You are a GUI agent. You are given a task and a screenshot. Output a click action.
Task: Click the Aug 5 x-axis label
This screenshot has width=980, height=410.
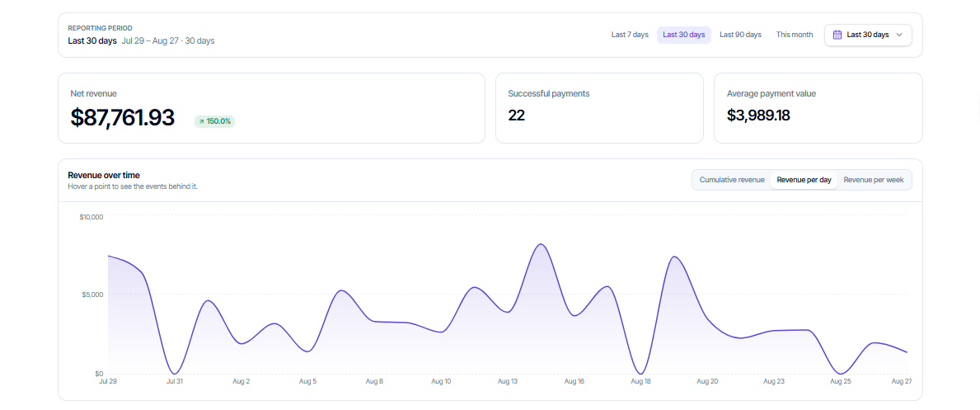click(307, 381)
